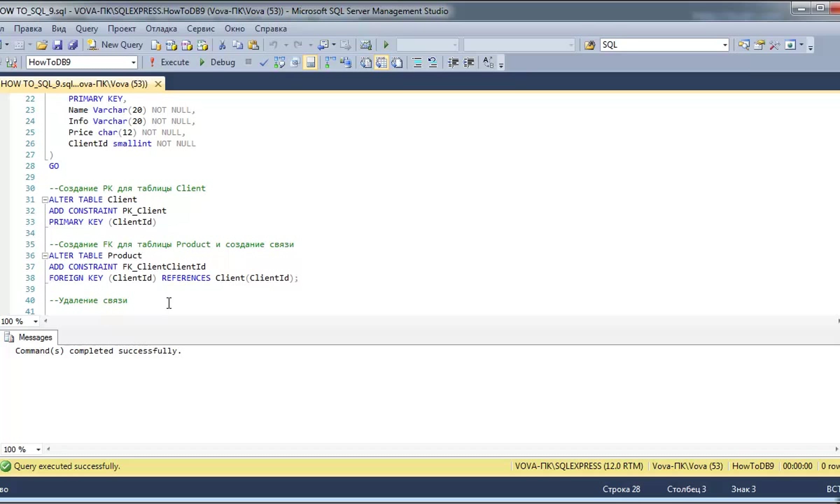This screenshot has height=504, width=840.
Task: Click the Parse query checkmark icon
Action: [264, 63]
